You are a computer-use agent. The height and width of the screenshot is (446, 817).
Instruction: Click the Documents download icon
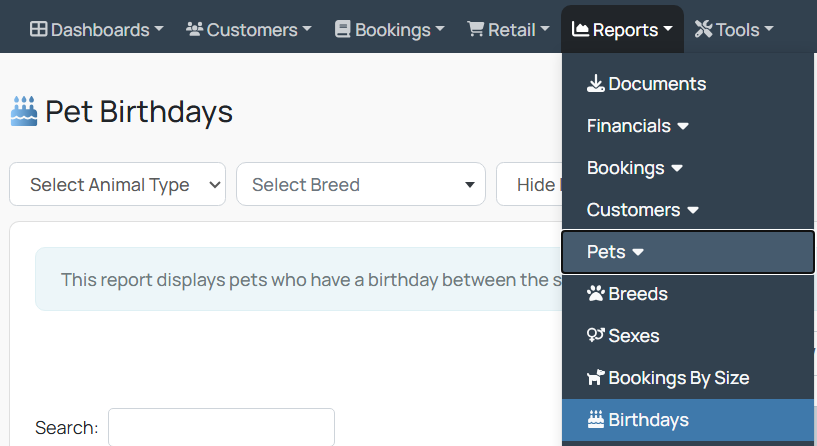596,83
